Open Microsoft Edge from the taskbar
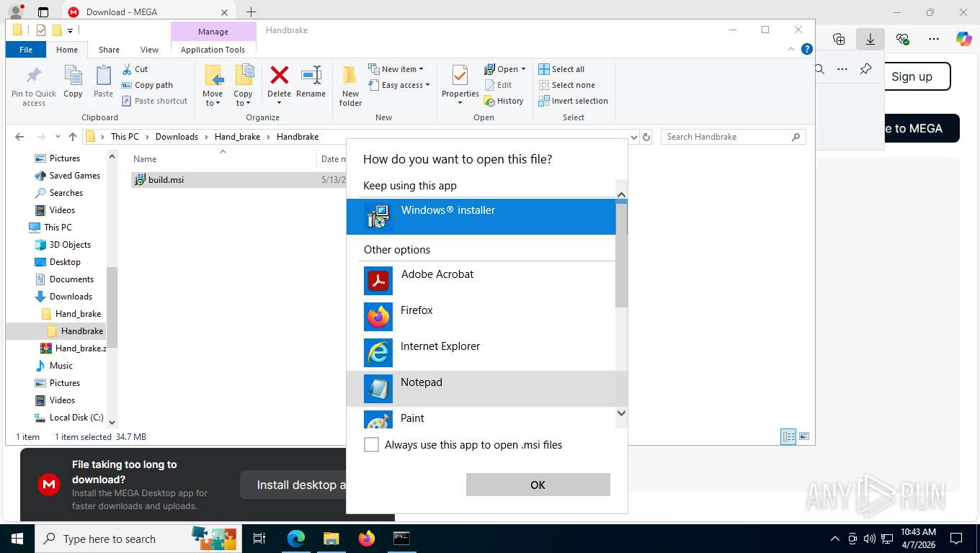Image resolution: width=980 pixels, height=553 pixels. (x=296, y=538)
